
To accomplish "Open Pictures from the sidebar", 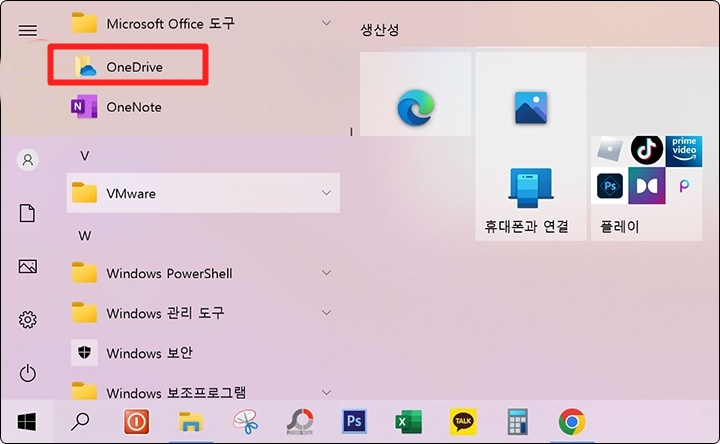I will tap(28, 266).
